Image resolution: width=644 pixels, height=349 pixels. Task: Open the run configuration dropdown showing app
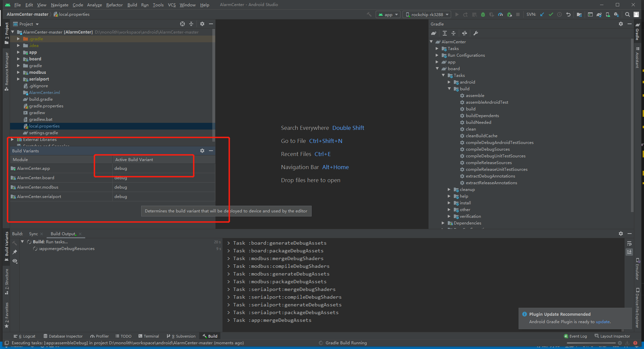tap(388, 14)
